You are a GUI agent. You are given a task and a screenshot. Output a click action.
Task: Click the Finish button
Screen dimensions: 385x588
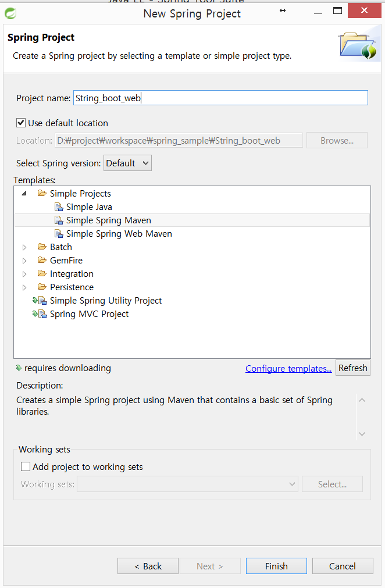click(276, 566)
